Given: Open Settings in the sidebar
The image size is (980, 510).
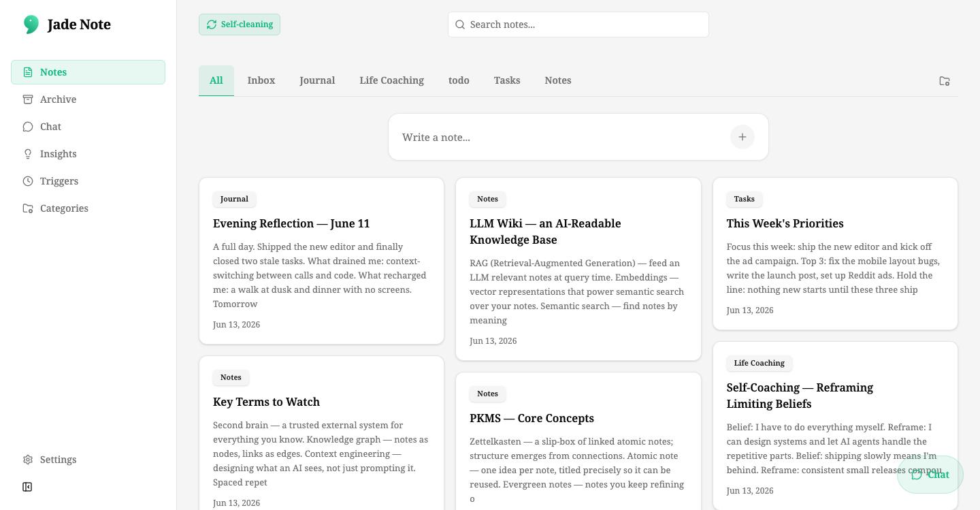Looking at the screenshot, I should [88, 460].
